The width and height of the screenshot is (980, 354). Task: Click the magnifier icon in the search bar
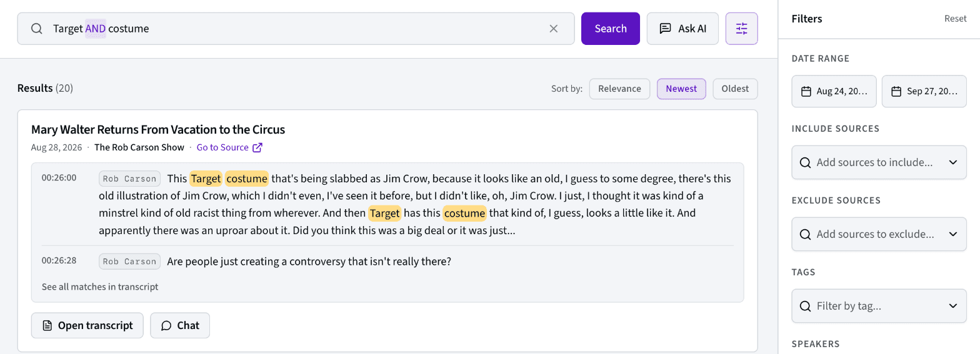click(x=37, y=29)
